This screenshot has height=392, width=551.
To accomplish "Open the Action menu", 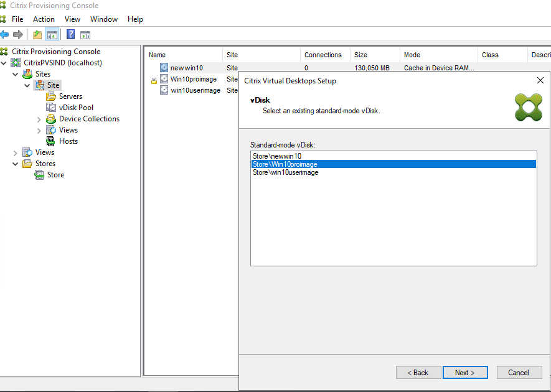I will click(44, 19).
